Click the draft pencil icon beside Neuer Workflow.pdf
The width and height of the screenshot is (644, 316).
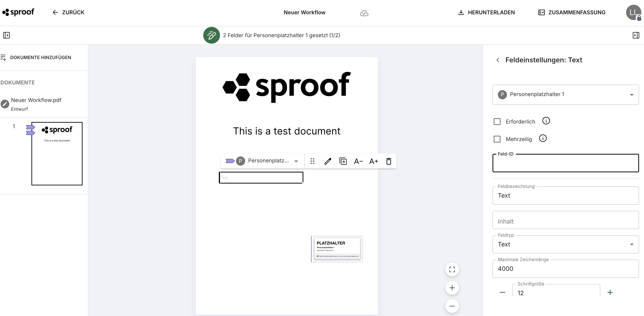tap(5, 104)
